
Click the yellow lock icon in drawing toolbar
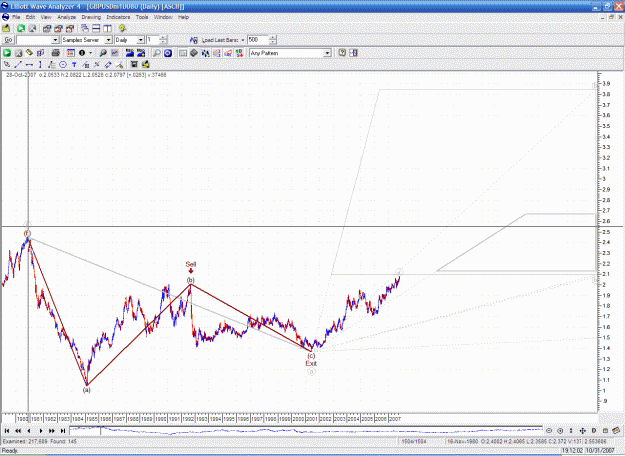click(x=146, y=65)
